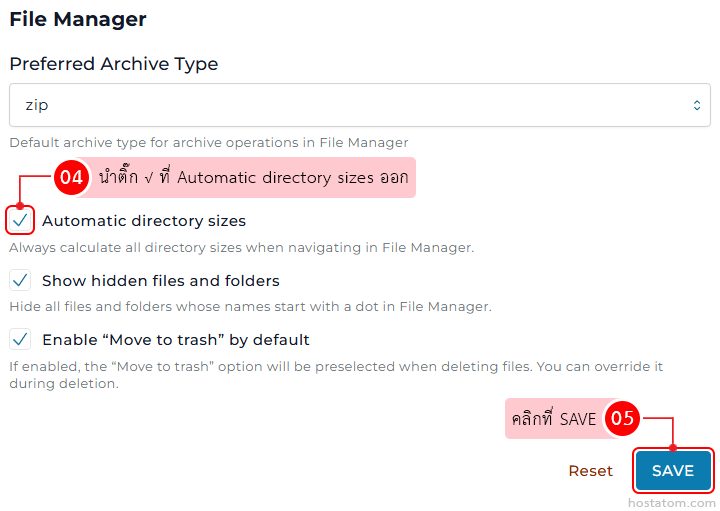Click the Enable "Move to trash" by default label

click(176, 340)
